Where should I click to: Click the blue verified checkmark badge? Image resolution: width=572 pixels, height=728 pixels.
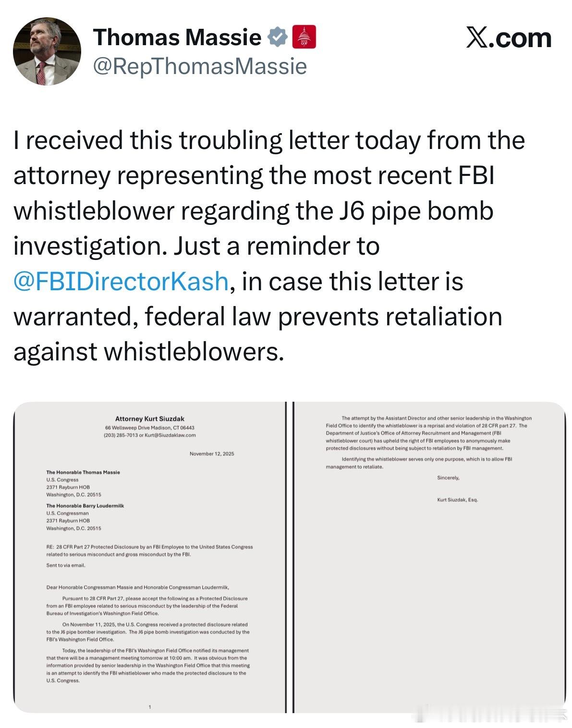pos(278,37)
